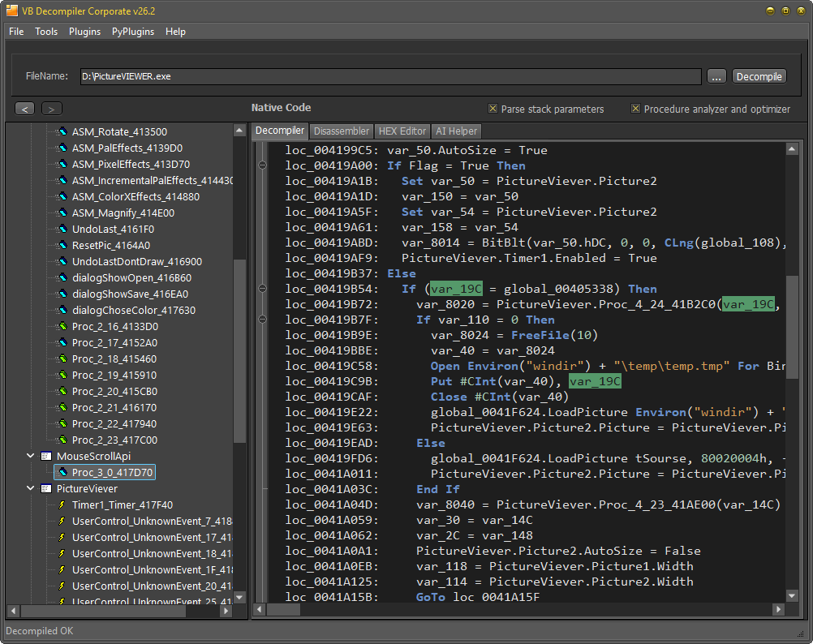
Task: Click the green Proc_2_22_417940 icon
Action: coord(62,424)
